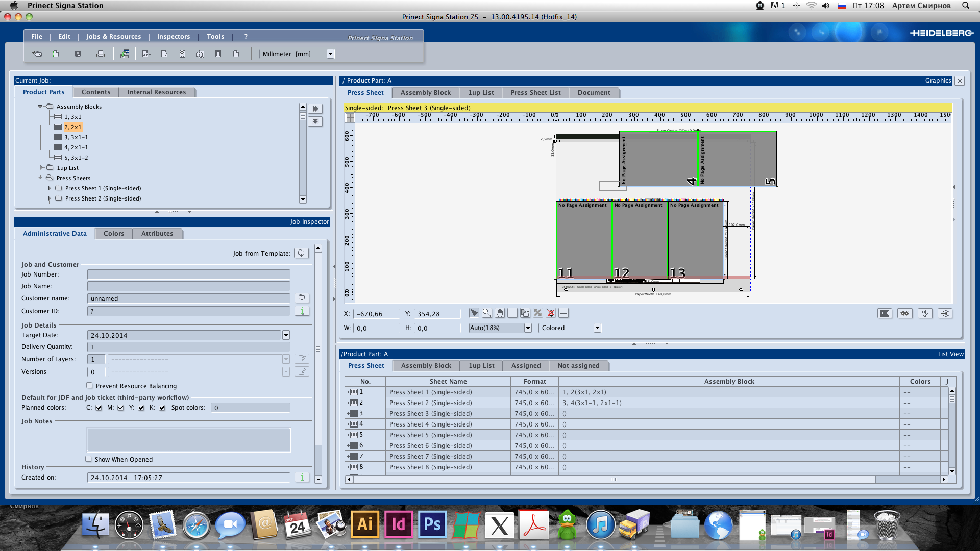Click the new job icon with green star

tap(55, 54)
